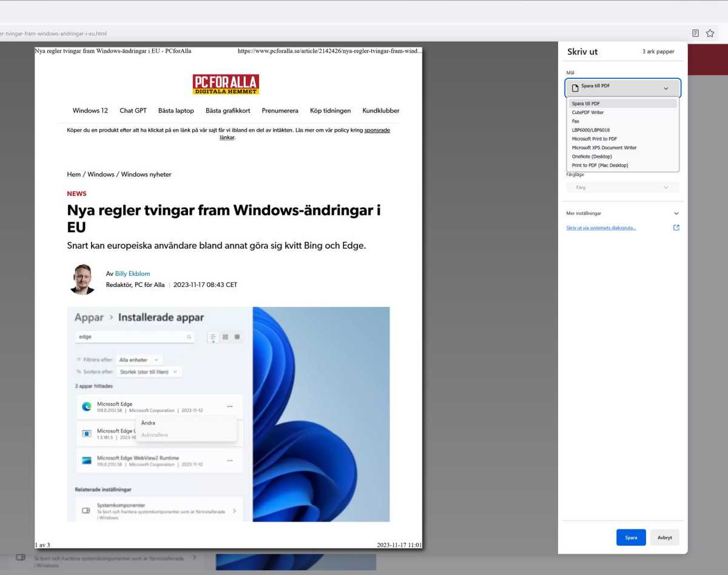Viewport: 728px width, 575px height.
Task: Click the author portrait of Billy Ekblom
Action: coord(83,280)
